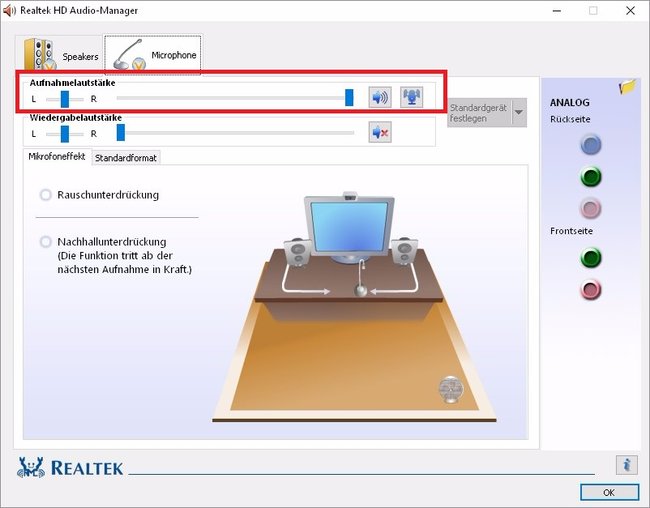Click the right speaker in the illustration
Screen dimensions: 650x508
coord(405,251)
